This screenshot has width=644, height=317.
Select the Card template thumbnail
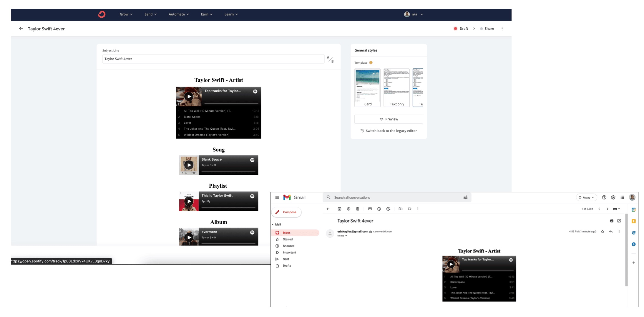point(367,87)
